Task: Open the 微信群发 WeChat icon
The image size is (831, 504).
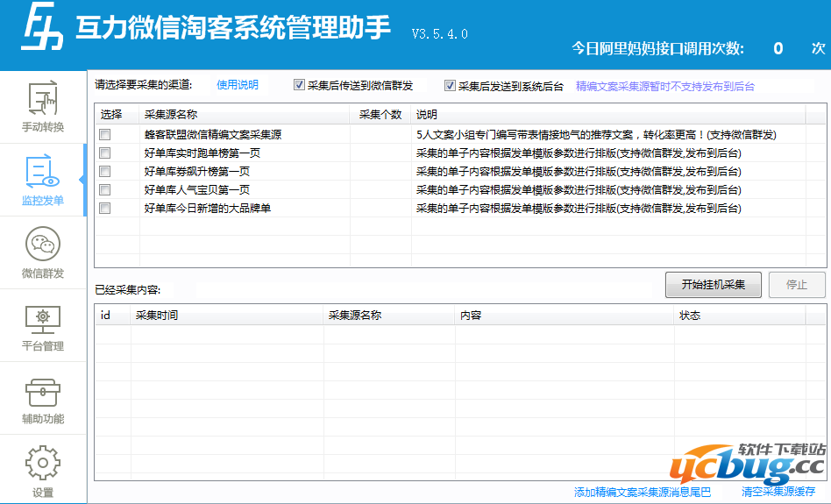Action: click(x=42, y=245)
